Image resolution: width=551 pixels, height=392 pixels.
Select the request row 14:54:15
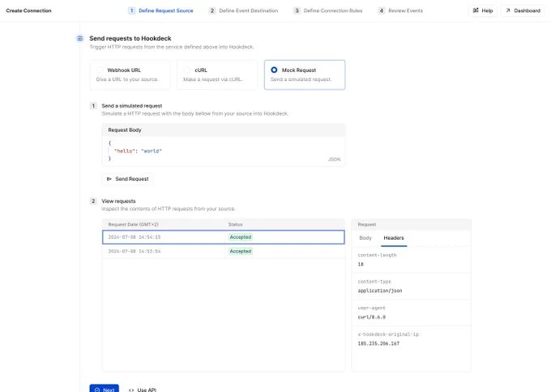pos(224,237)
